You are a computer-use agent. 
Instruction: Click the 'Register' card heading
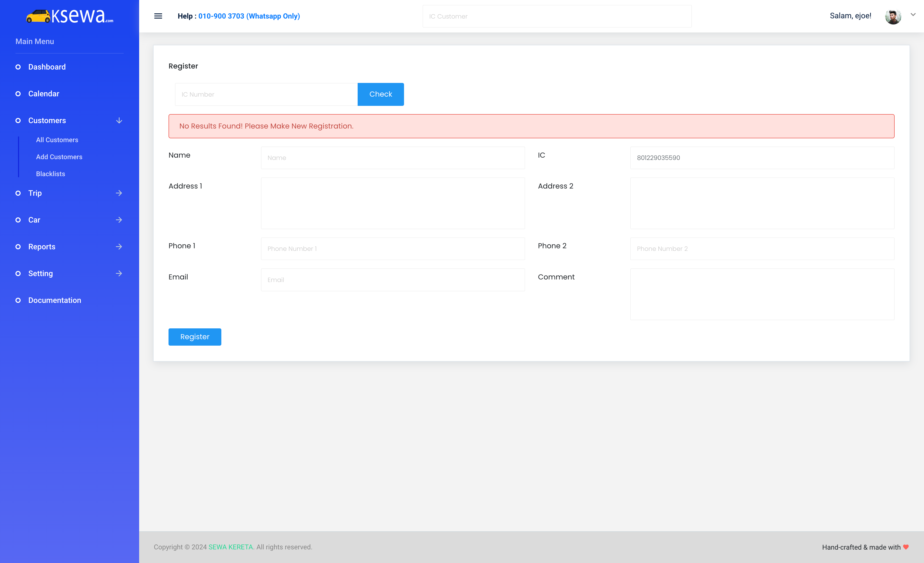pyautogui.click(x=183, y=66)
